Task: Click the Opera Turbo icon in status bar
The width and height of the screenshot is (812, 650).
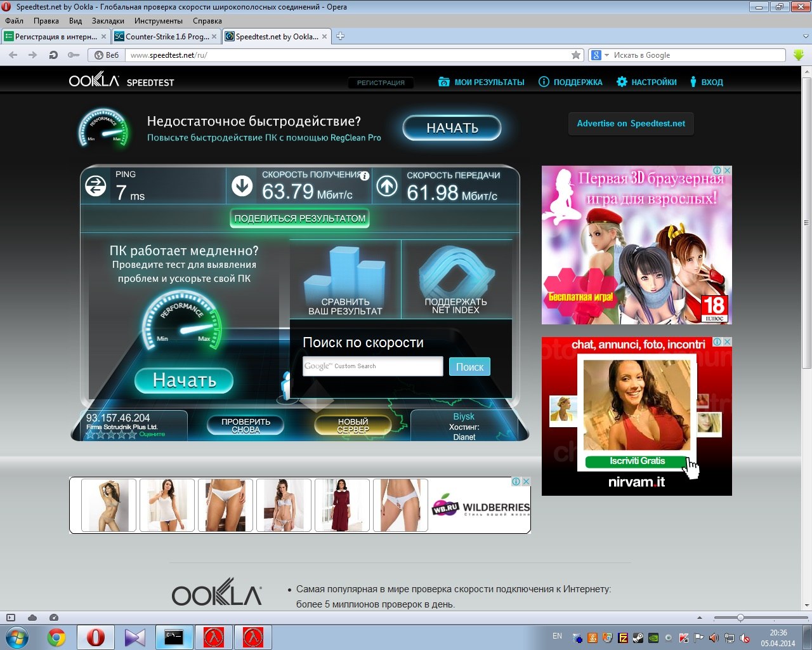Action: pyautogui.click(x=54, y=618)
